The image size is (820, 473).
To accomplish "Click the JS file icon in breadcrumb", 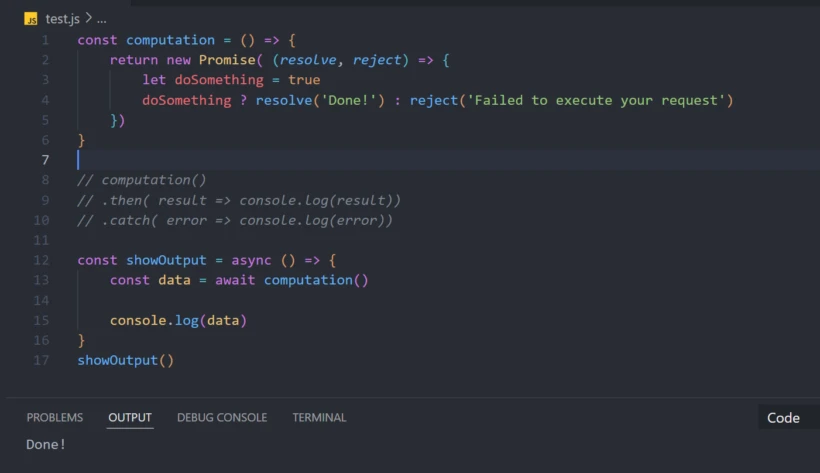I will click(x=32, y=19).
